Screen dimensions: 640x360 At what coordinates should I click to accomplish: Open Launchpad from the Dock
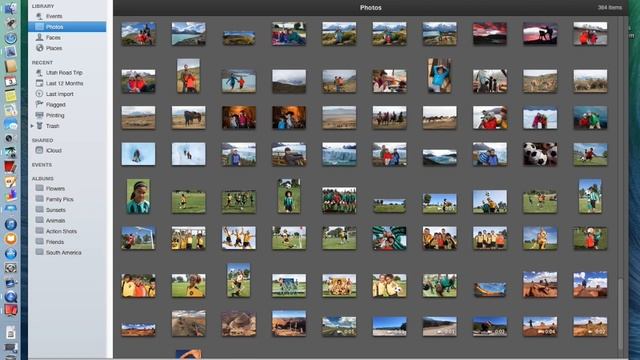click(x=10, y=23)
